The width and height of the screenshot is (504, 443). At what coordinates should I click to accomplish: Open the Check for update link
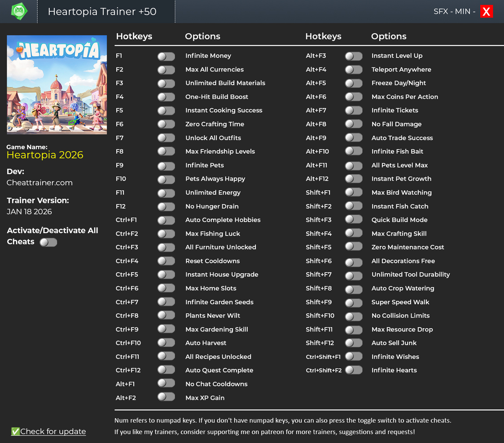click(53, 431)
